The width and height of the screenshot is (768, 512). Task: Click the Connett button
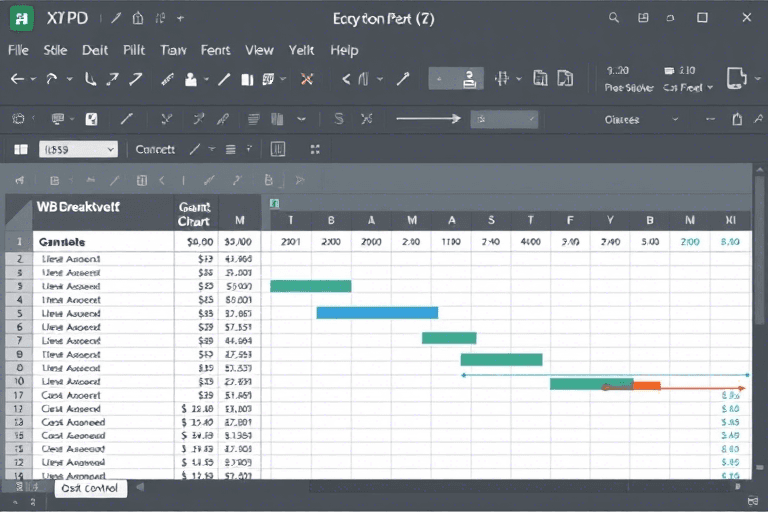154,150
